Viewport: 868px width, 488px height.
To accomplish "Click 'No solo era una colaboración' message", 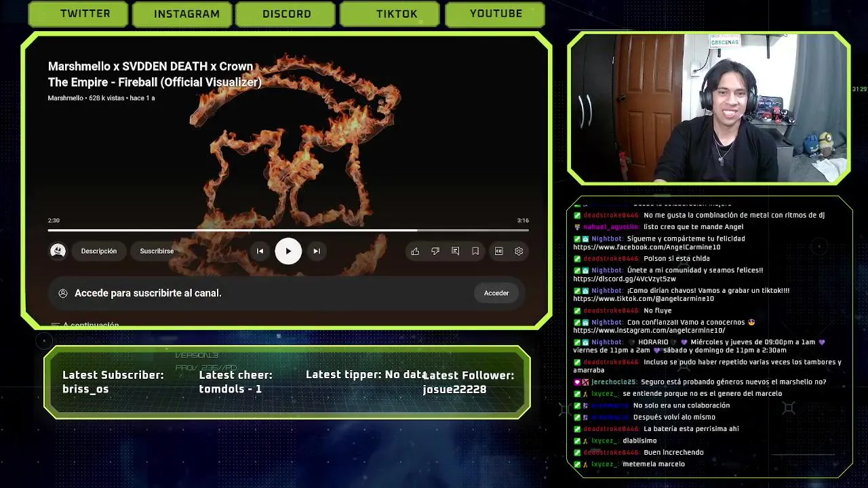I will (x=682, y=405).
